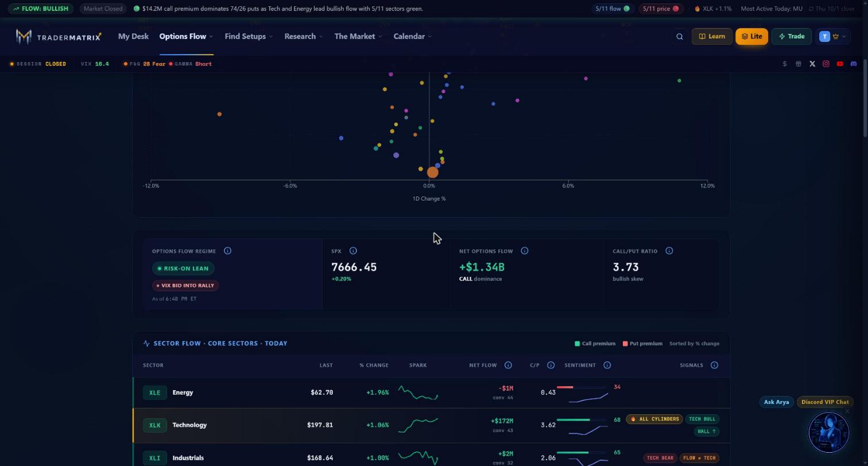Click the Learn button
This screenshot has height=466, width=868.
[712, 36]
